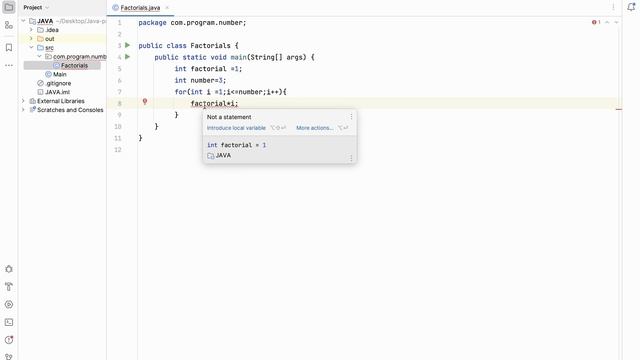
Task: Open the error tooltip options kebab
Action: [351, 117]
